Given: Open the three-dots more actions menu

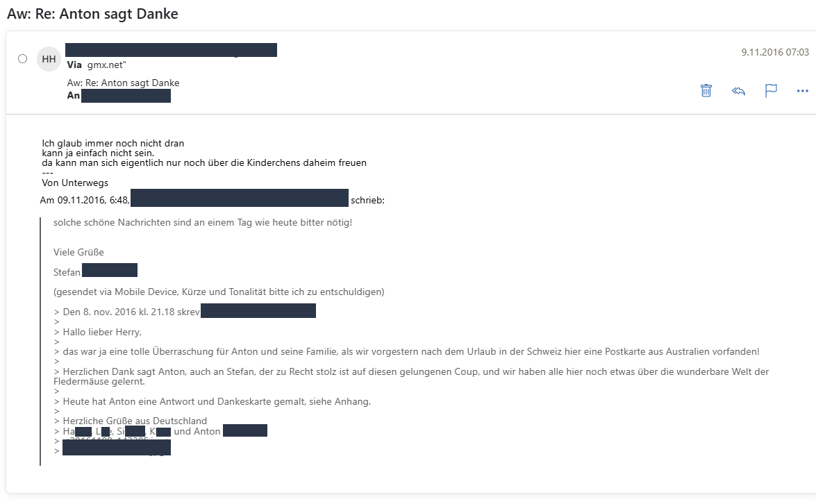Looking at the screenshot, I should click(x=803, y=91).
